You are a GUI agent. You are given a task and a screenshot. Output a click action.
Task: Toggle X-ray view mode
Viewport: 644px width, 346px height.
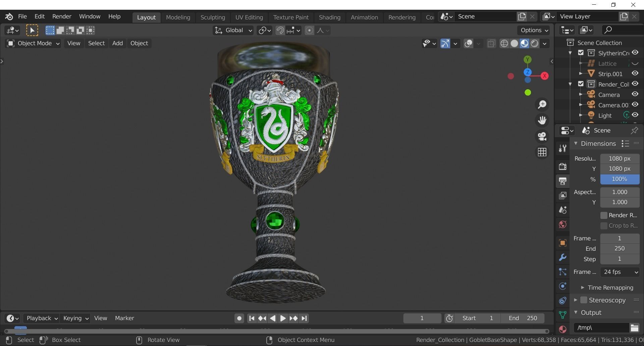click(x=491, y=44)
